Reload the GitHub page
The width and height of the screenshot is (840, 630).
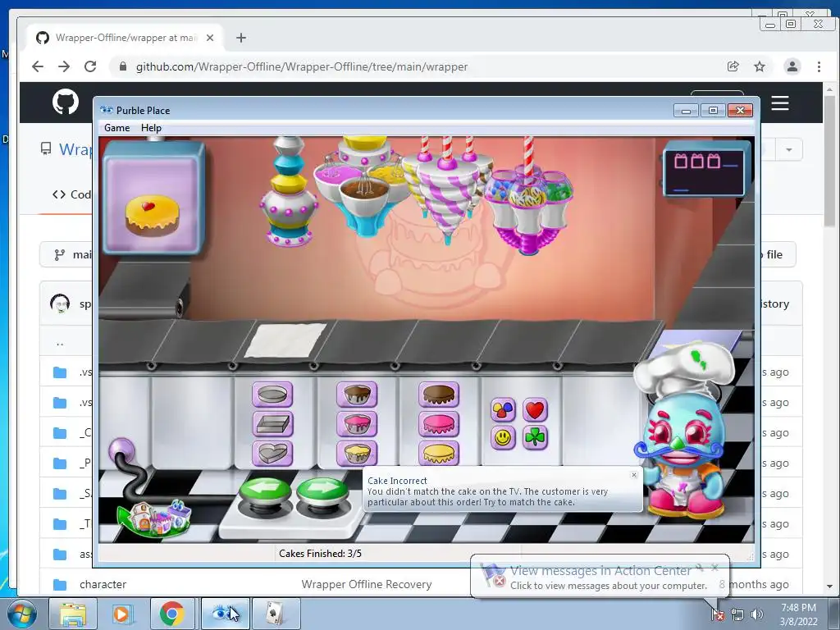point(90,66)
